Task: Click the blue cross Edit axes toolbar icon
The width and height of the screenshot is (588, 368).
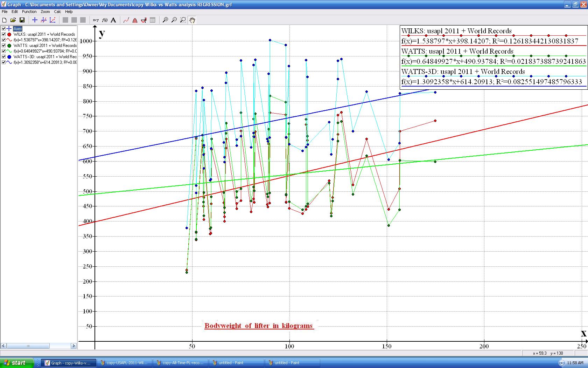Action: click(35, 20)
